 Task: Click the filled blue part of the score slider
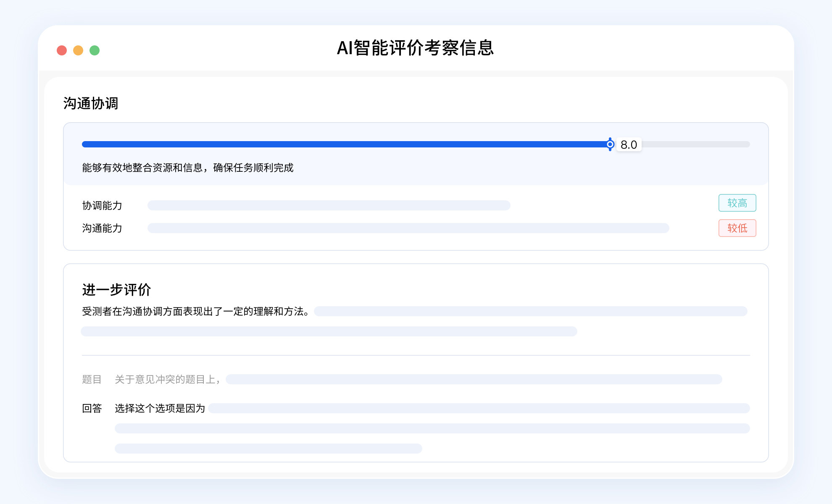[345, 144]
